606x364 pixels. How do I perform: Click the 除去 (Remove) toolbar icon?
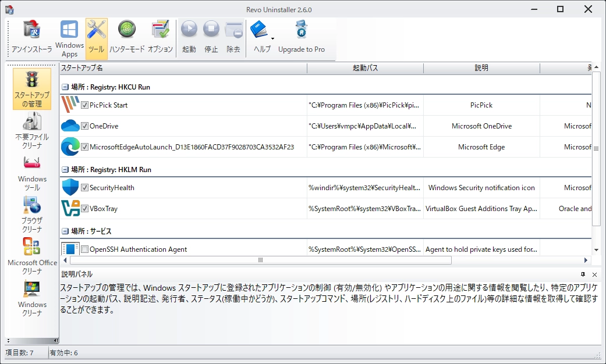pyautogui.click(x=233, y=37)
